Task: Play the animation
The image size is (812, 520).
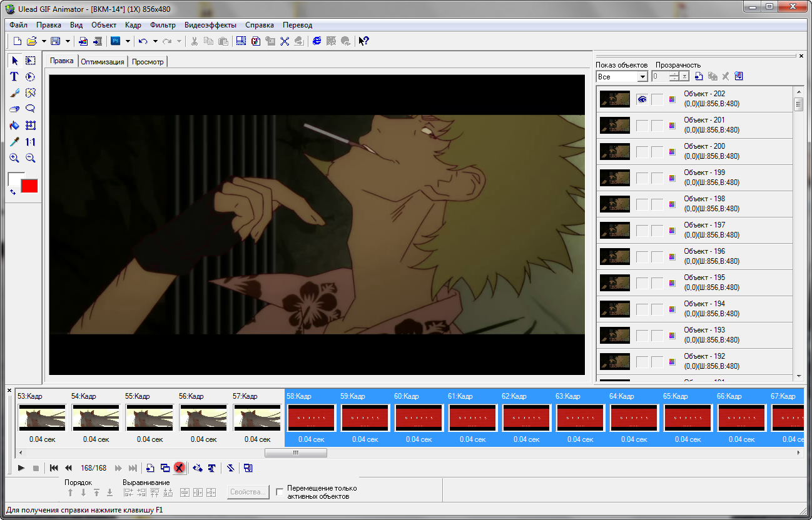Action: pos(21,467)
